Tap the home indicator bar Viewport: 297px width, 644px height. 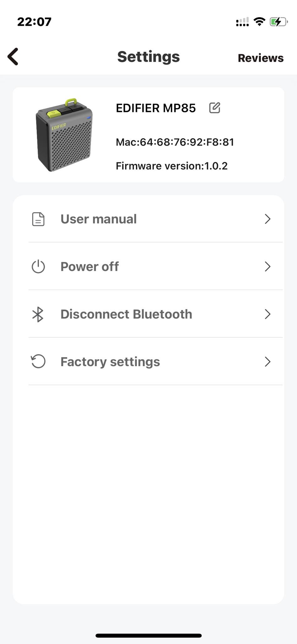click(x=148, y=636)
